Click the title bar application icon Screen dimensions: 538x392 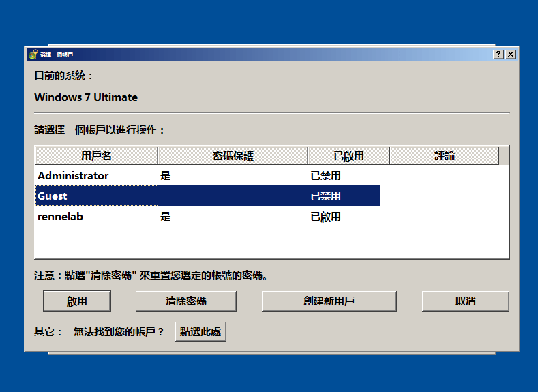click(33, 55)
